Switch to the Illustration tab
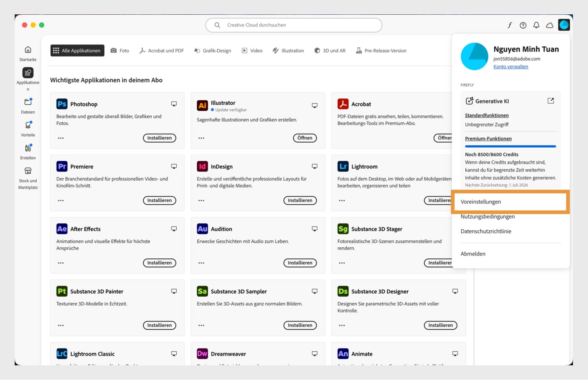The height and width of the screenshot is (380, 588). pyautogui.click(x=288, y=50)
